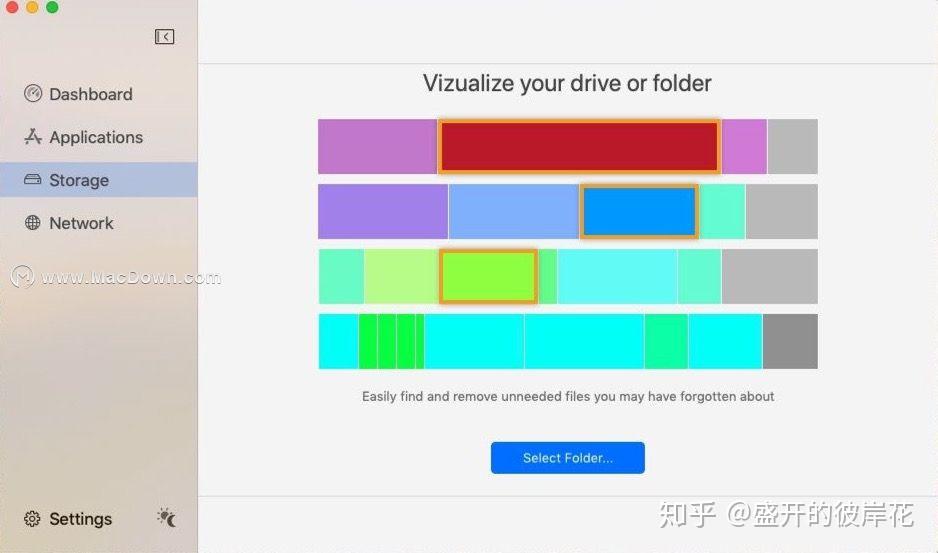Viewport: 938px width, 553px height.
Task: Click the dark gray block in bottom row
Action: [790, 341]
